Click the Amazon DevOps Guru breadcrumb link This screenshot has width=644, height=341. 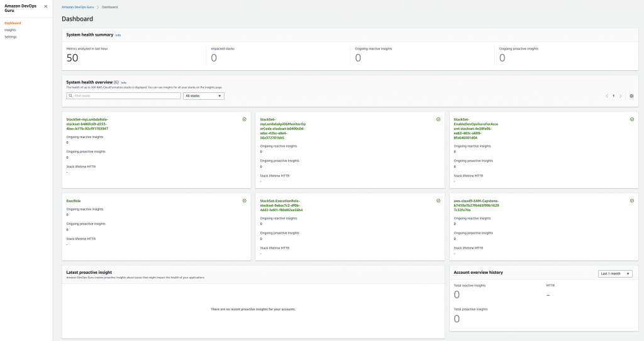click(77, 7)
